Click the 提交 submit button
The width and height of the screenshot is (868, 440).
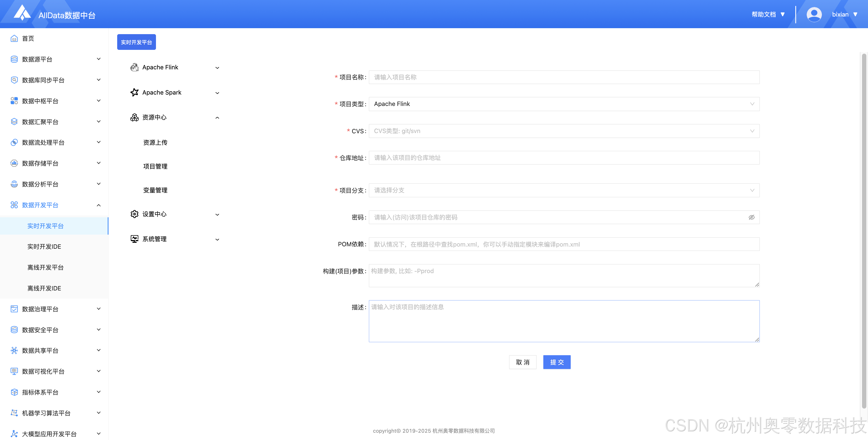pyautogui.click(x=556, y=362)
